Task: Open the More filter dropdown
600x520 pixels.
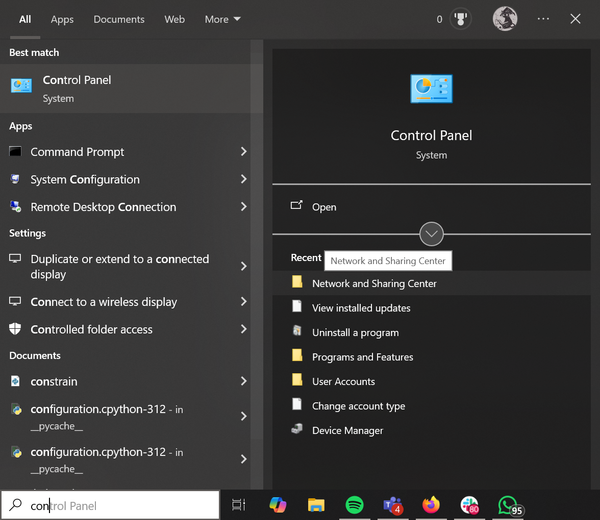Action: pos(223,19)
